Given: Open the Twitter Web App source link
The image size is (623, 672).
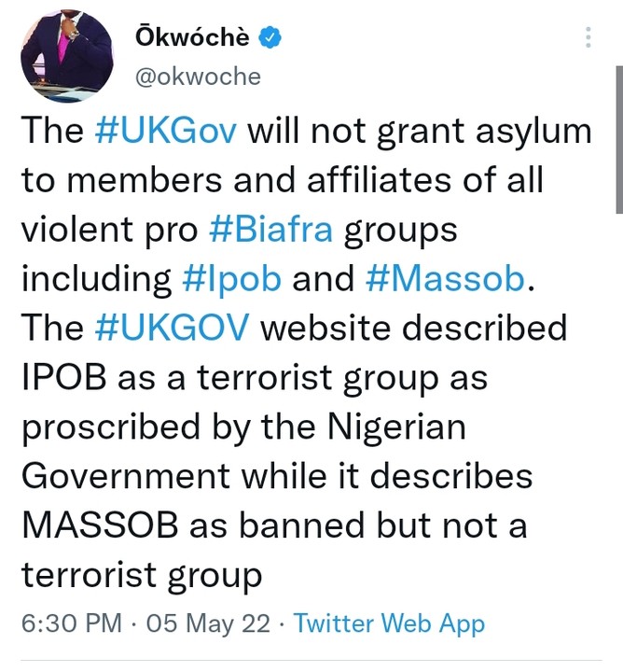Looking at the screenshot, I should click(x=390, y=623).
